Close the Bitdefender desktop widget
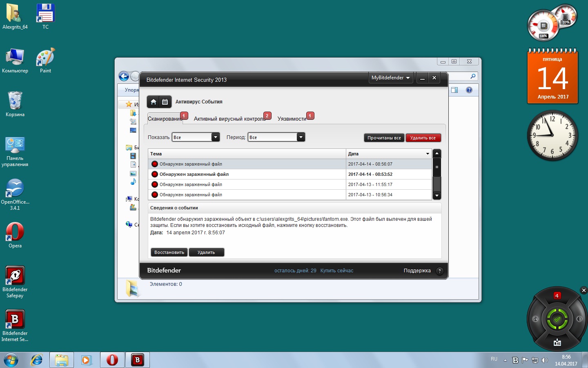 [x=584, y=290]
